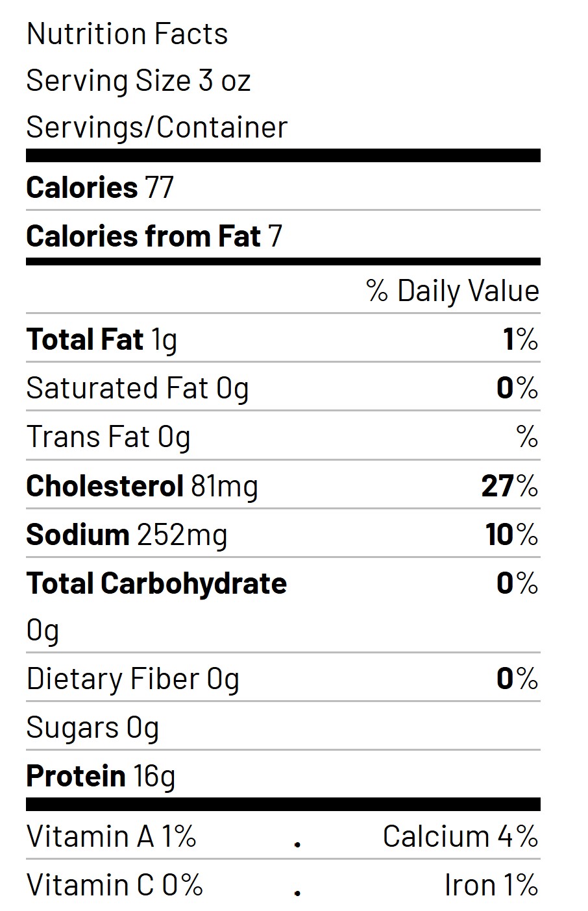This screenshot has height=911, width=588.
Task: Click Calories from Fat 7
Action: tap(154, 236)
